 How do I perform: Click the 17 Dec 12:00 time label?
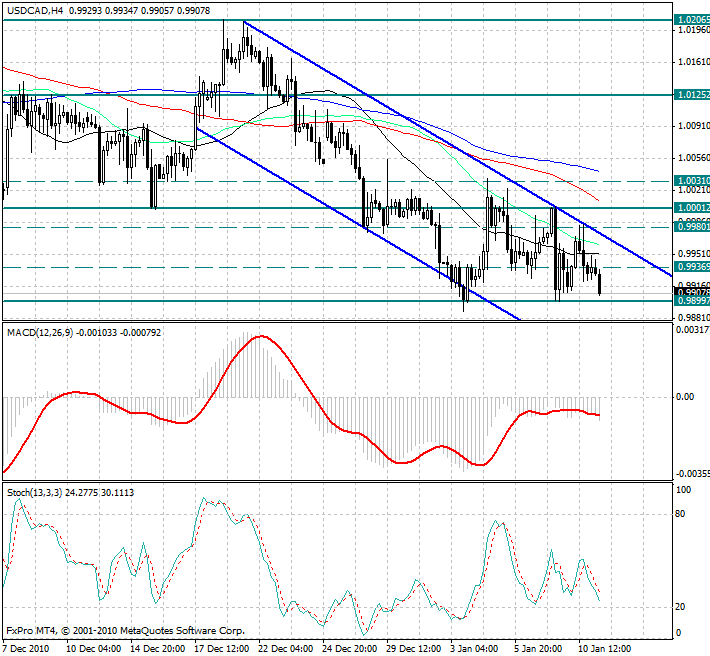222,648
